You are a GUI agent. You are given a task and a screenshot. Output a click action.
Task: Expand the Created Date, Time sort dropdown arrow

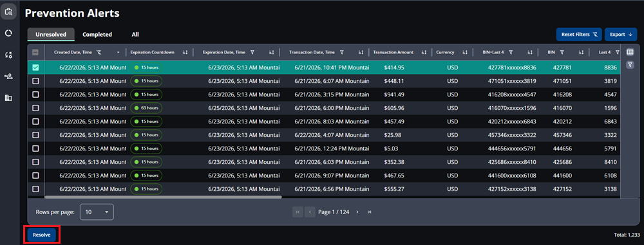(x=118, y=53)
